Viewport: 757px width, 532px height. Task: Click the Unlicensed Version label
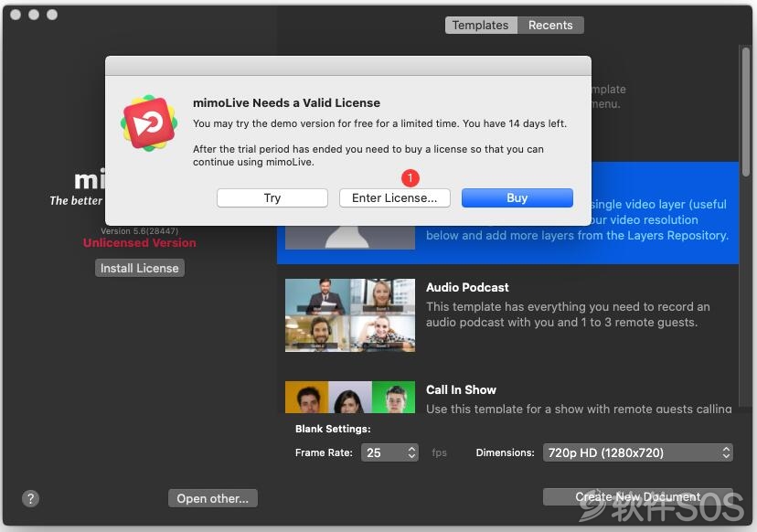(140, 243)
